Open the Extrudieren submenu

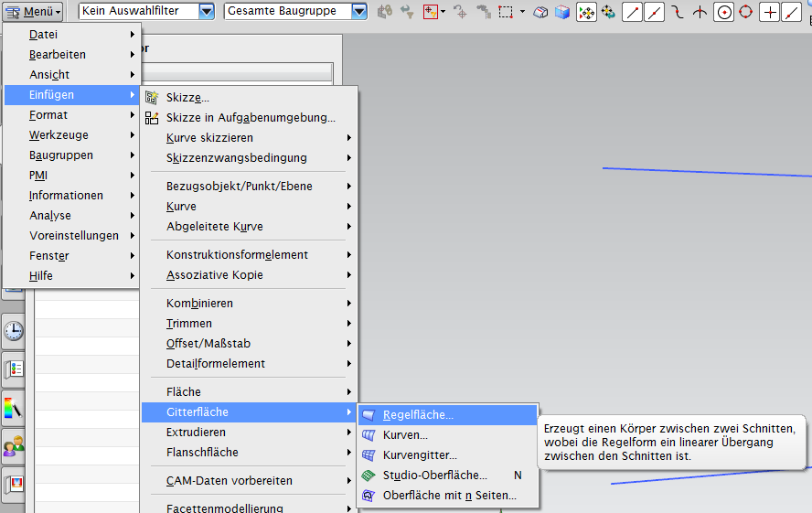pos(196,433)
